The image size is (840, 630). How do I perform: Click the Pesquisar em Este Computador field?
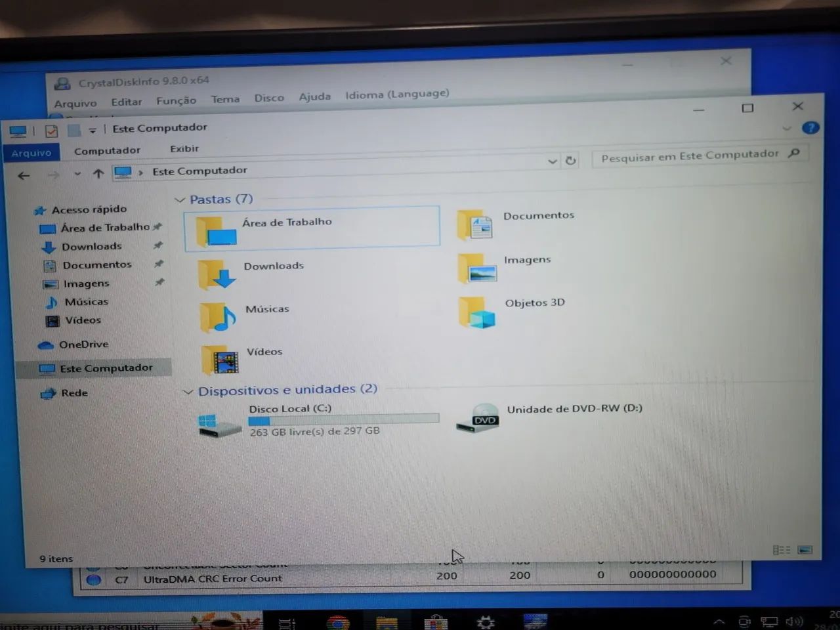[700, 156]
